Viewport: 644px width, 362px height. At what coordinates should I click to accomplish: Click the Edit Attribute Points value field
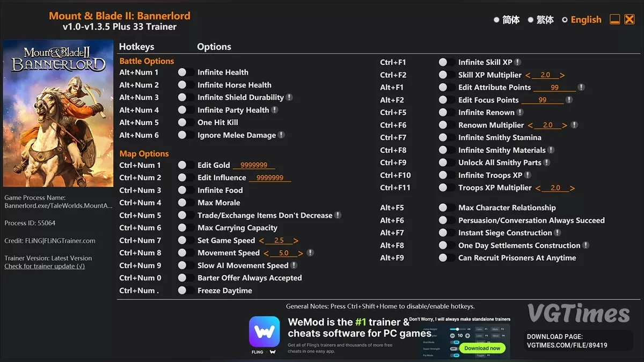click(x=554, y=87)
